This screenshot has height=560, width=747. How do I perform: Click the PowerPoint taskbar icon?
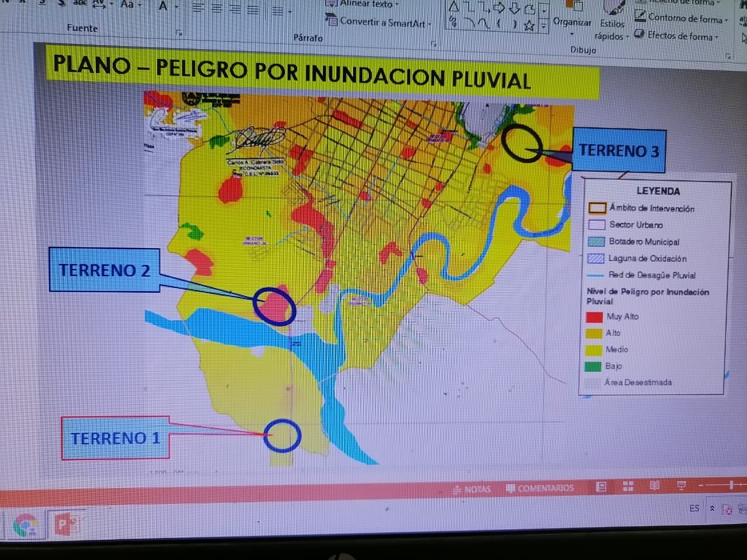(x=66, y=523)
